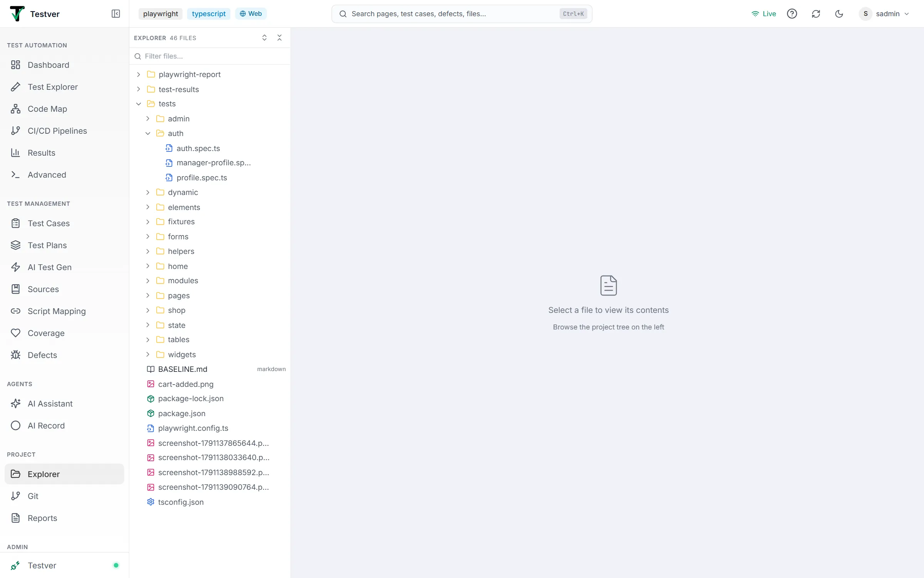Image resolution: width=924 pixels, height=578 pixels.
Task: Select the state folder
Action: pyautogui.click(x=210, y=325)
